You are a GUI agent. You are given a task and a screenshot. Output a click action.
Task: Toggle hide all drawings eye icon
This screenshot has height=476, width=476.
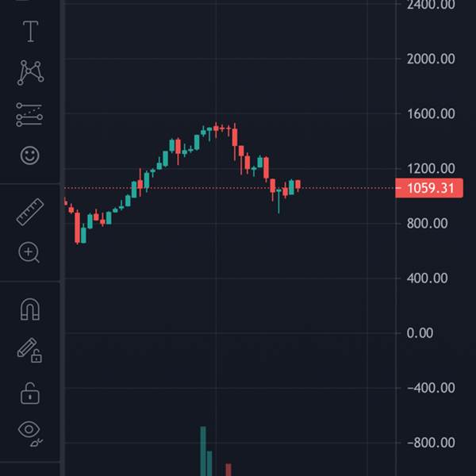pyautogui.click(x=30, y=433)
